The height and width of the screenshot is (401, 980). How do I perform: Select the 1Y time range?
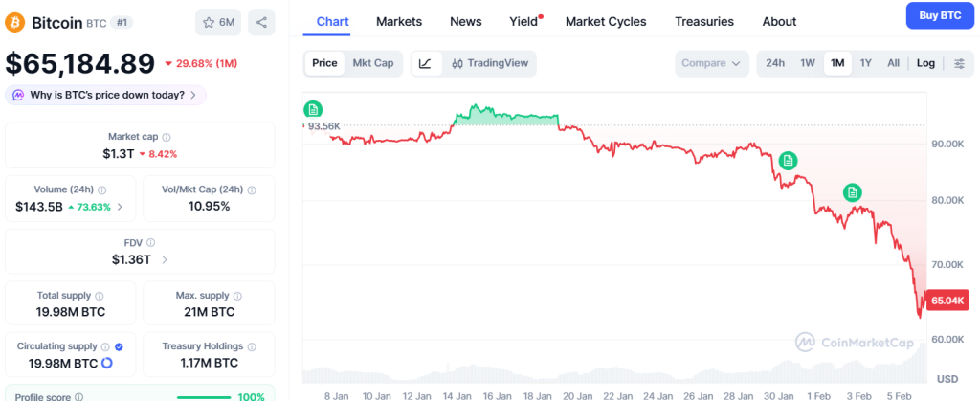click(x=865, y=63)
